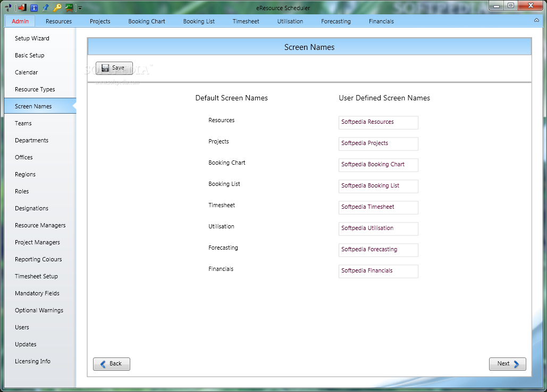Select Mandatory Fields in the sidebar
The width and height of the screenshot is (547, 392).
[40, 293]
